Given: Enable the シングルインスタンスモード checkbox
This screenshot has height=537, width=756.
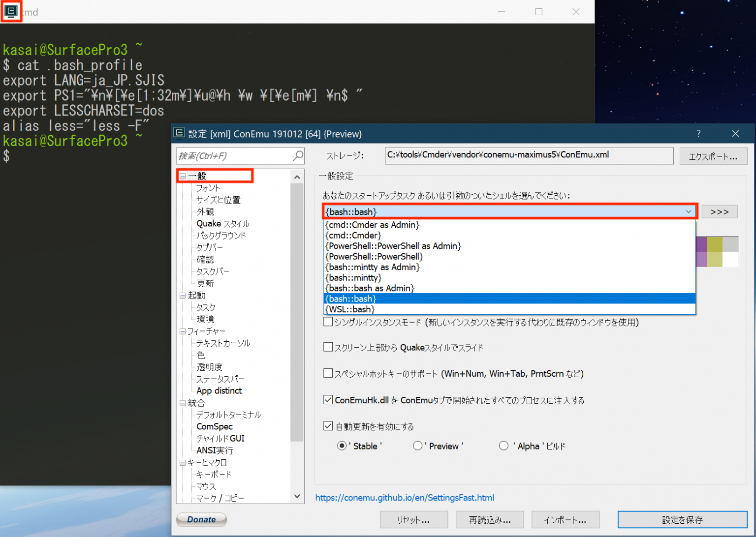Looking at the screenshot, I should click(328, 322).
